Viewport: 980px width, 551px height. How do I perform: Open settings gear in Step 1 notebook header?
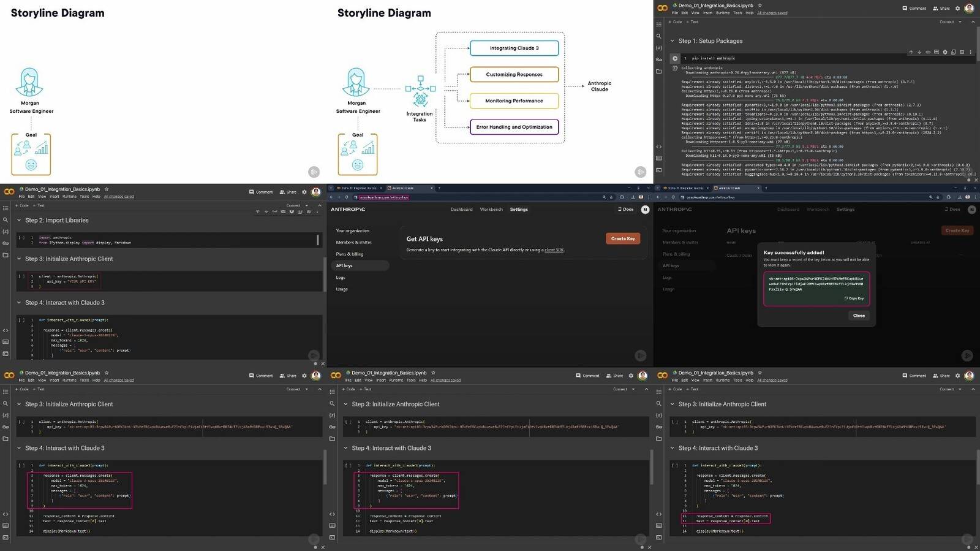click(957, 8)
